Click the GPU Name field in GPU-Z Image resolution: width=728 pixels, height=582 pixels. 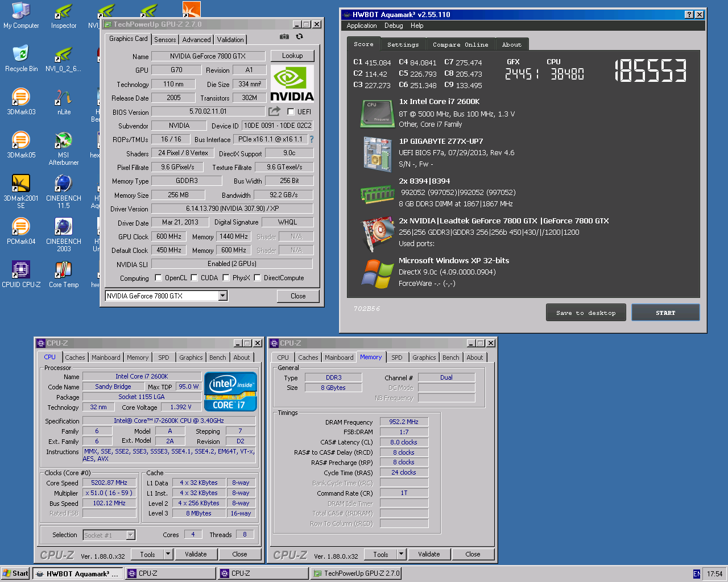(x=208, y=56)
